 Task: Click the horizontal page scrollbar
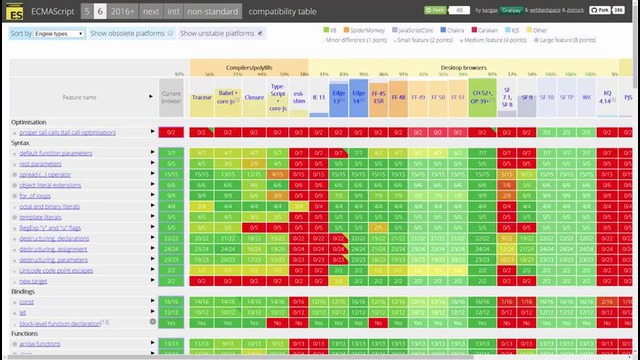click(x=241, y=357)
